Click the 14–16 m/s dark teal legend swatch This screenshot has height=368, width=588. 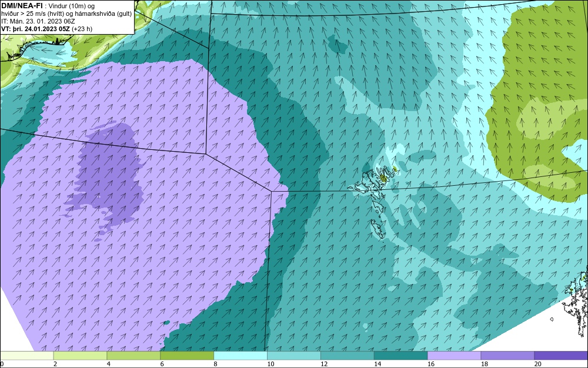click(x=401, y=356)
